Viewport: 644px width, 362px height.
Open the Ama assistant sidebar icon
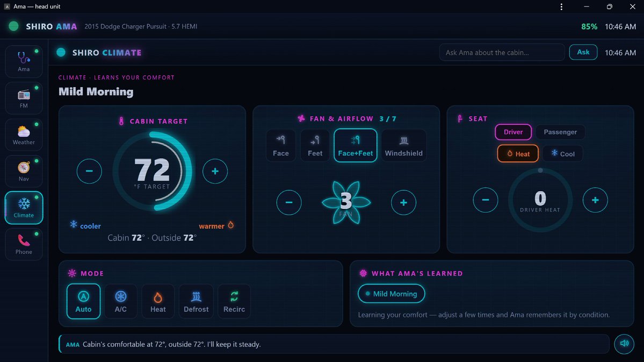point(24,62)
